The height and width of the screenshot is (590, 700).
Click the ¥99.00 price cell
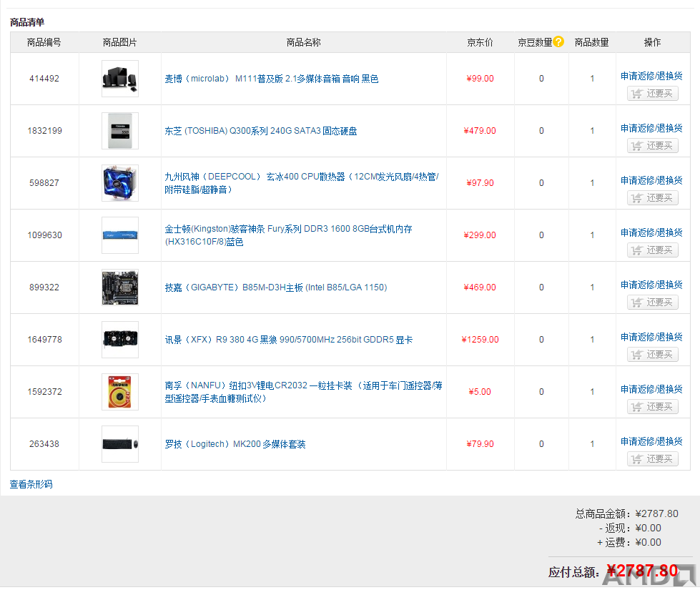[480, 79]
